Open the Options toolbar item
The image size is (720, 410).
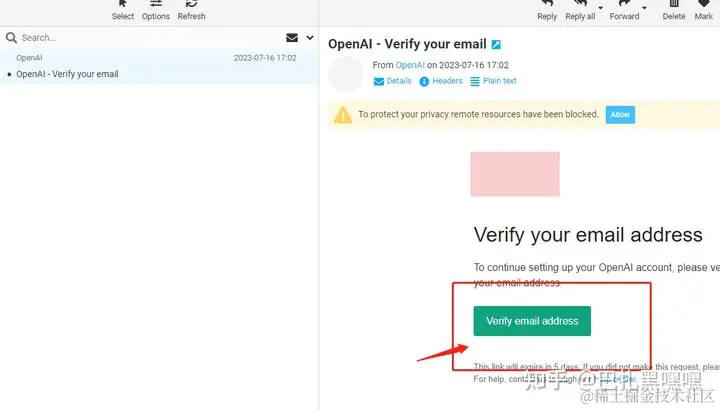pos(156,11)
